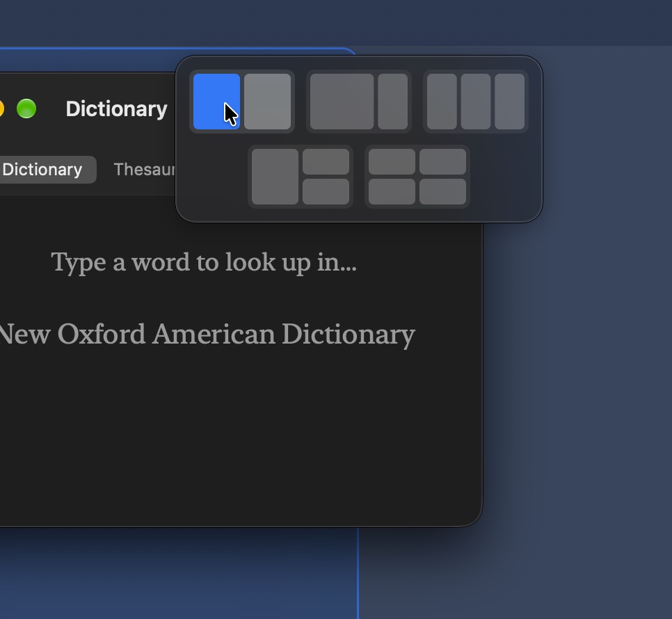Switch to the Thesaurus source tab
The height and width of the screenshot is (619, 672).
[145, 170]
